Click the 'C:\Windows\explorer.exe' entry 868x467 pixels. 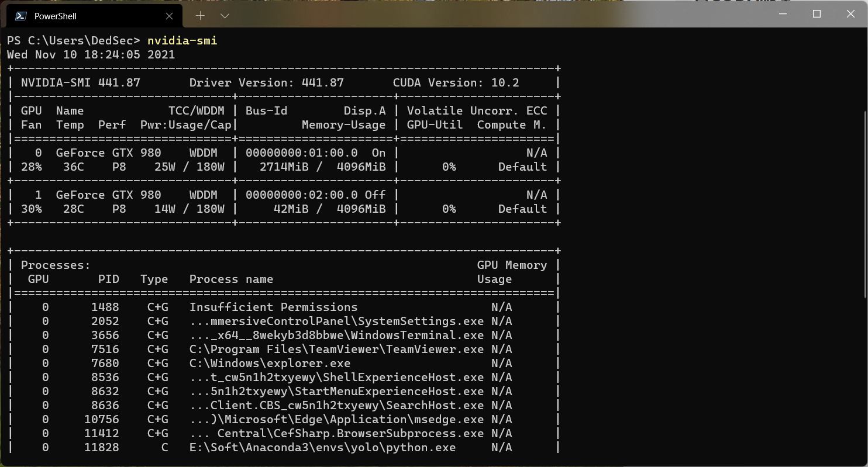click(270, 364)
